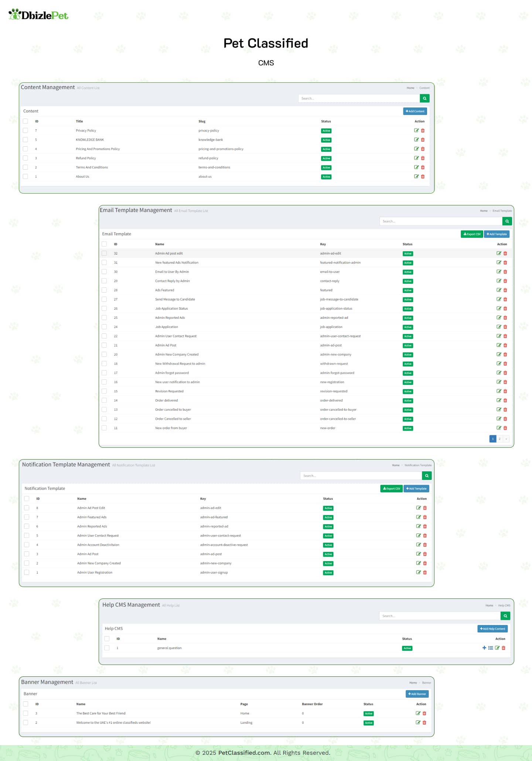The height and width of the screenshot is (761, 532).
Task: Select page 1 in email pagination
Action: [x=493, y=439]
